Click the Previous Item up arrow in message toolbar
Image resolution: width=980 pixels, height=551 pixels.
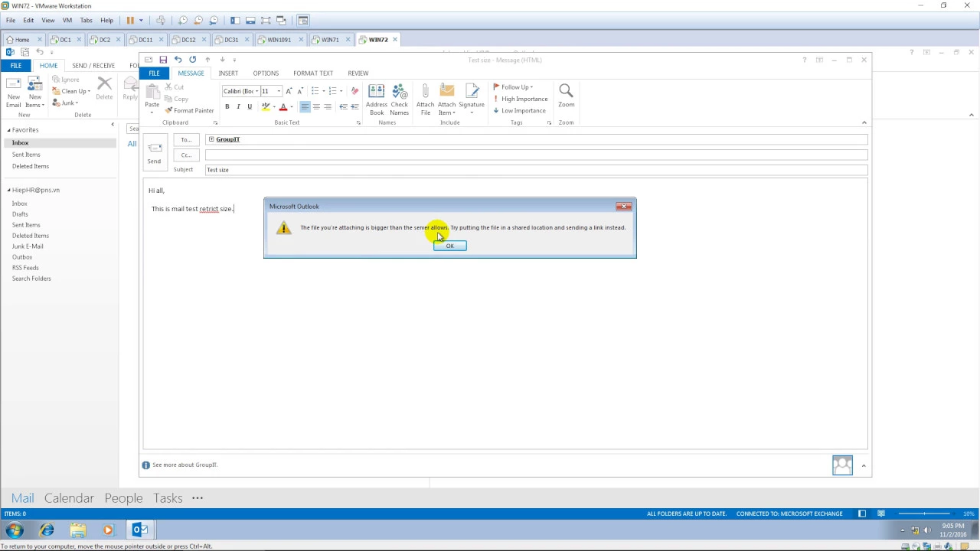(x=207, y=60)
